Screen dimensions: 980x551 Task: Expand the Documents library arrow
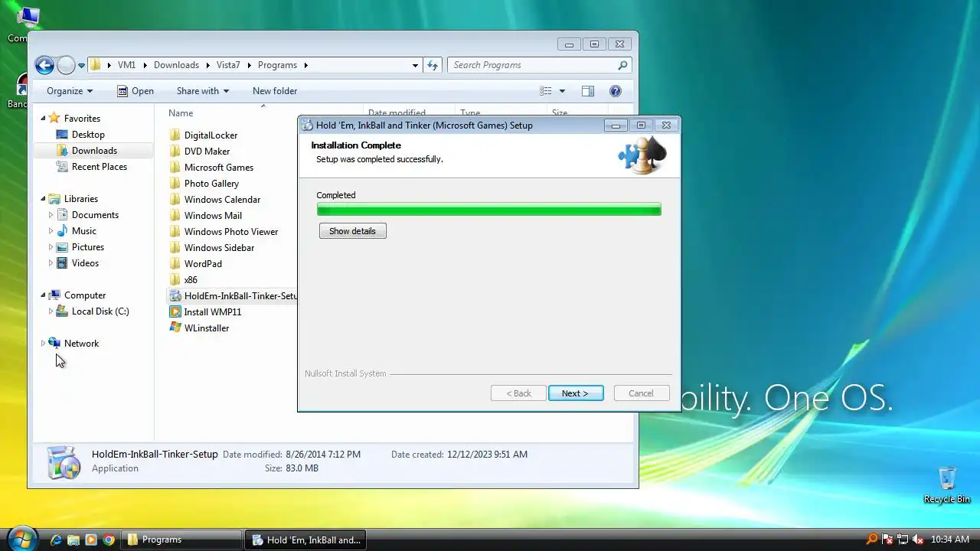click(x=51, y=215)
